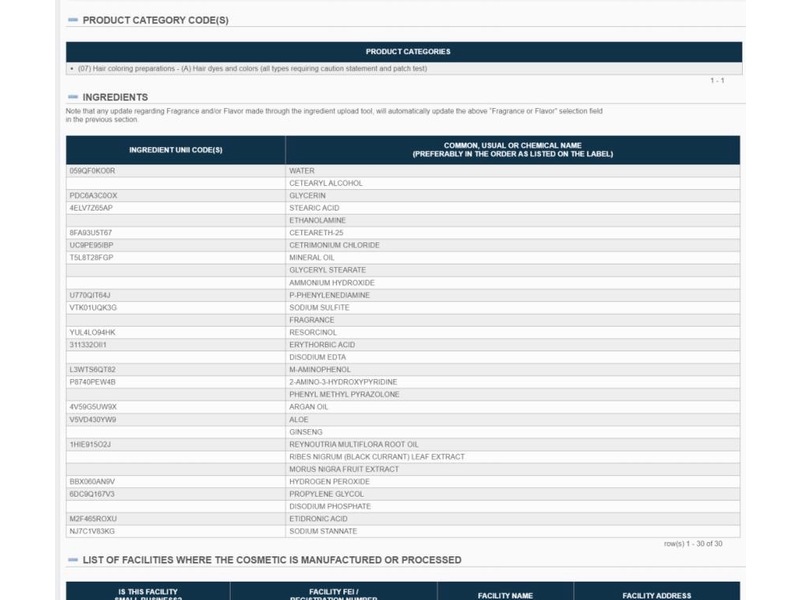The width and height of the screenshot is (800, 600).
Task: Click UNII code BBX060AN9V
Action: pos(92,482)
